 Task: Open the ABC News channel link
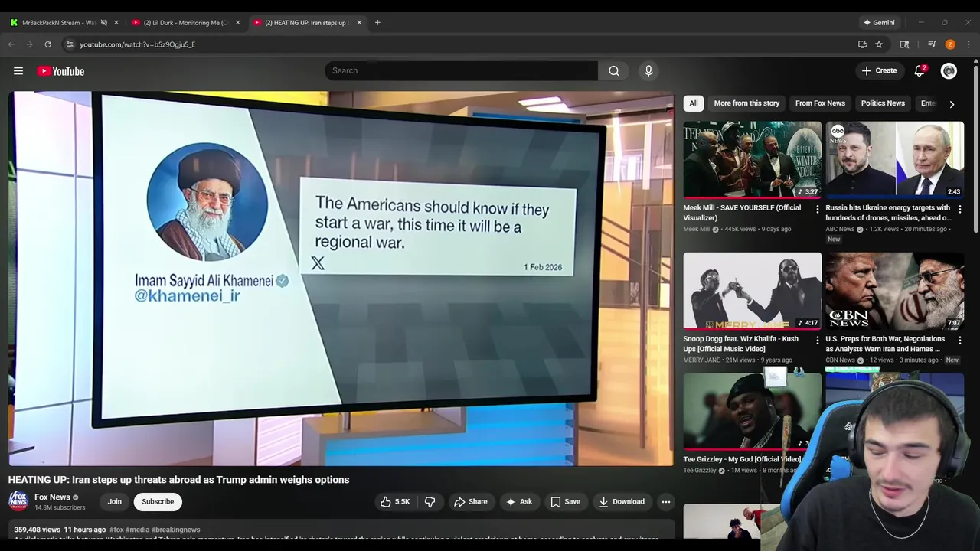(x=840, y=229)
